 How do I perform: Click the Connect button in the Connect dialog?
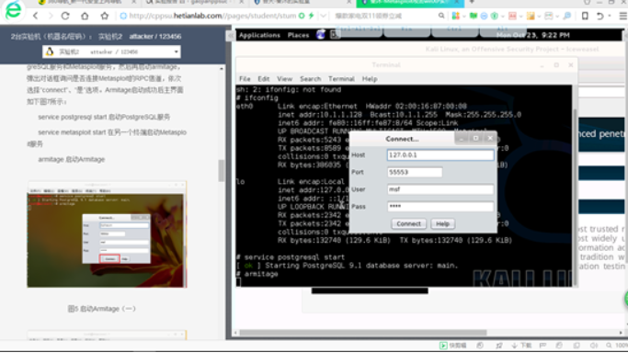(408, 224)
